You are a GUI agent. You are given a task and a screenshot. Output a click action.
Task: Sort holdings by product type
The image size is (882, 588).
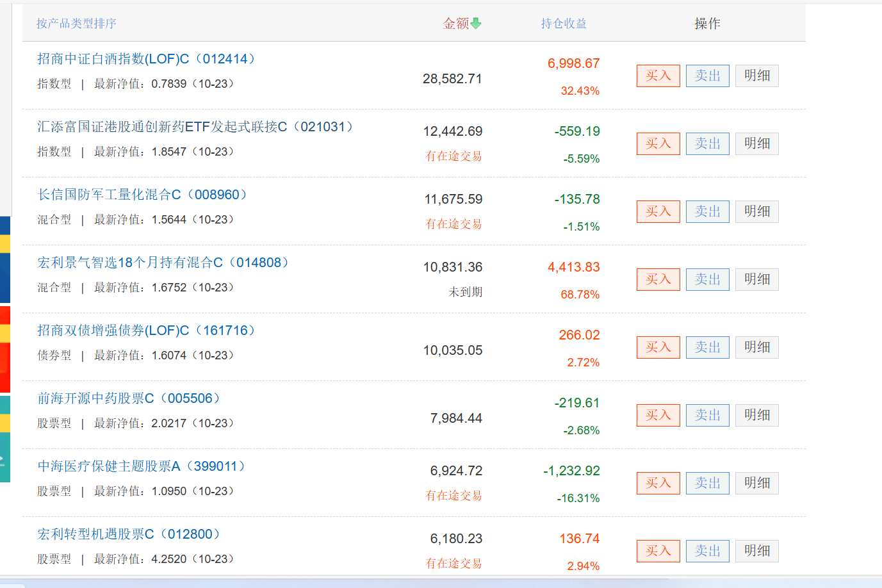click(x=76, y=24)
